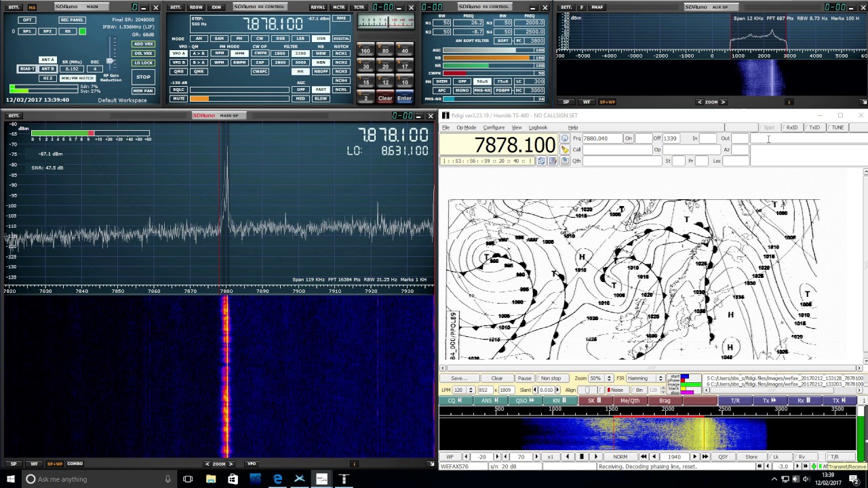Toggle the RxID checkbox in fldigi
Image resolution: width=868 pixels, height=488 pixels.
coord(791,127)
